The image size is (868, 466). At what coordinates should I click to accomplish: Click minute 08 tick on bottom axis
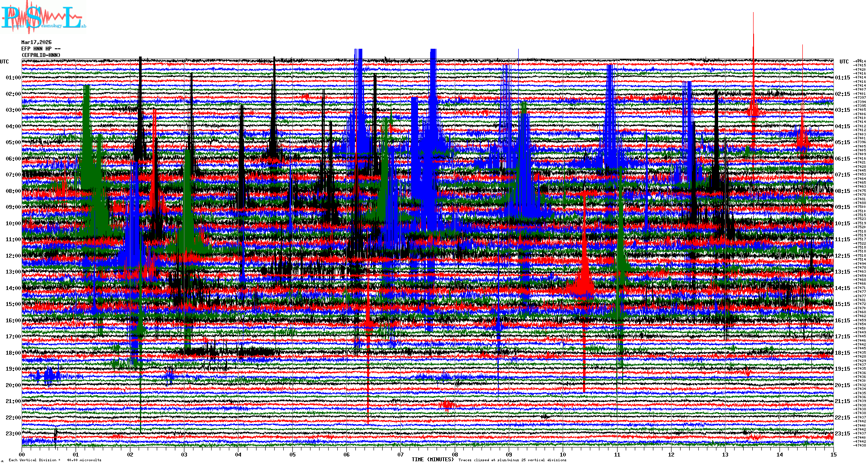455,454
